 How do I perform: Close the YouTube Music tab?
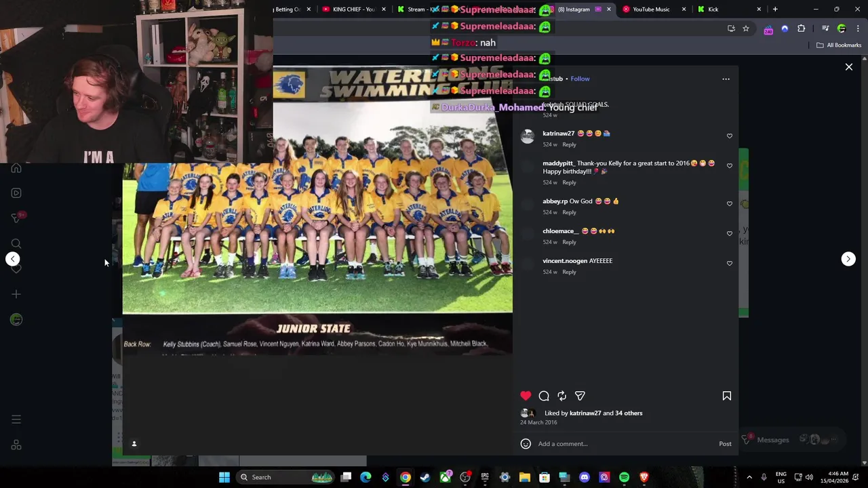[684, 9]
